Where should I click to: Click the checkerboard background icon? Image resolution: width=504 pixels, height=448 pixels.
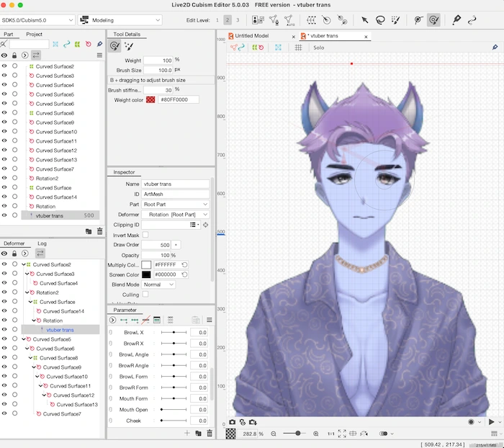tap(230, 434)
